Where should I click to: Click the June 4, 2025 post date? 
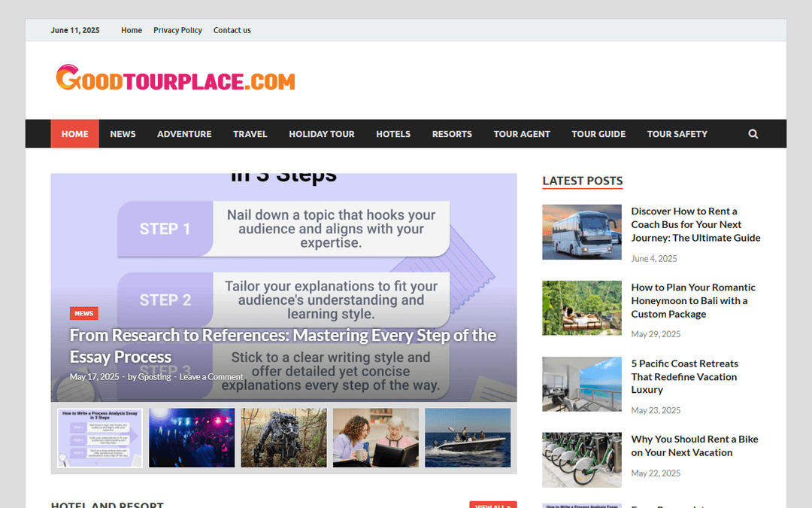[653, 258]
